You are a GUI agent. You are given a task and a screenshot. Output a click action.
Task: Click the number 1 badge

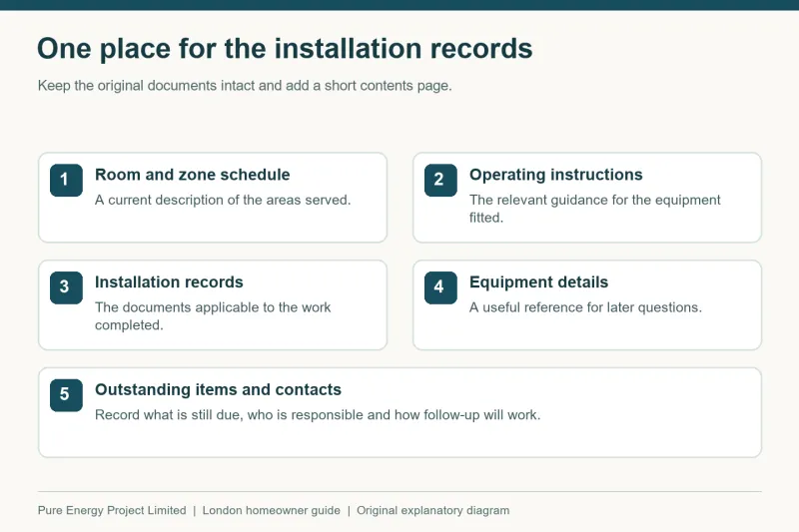pyautogui.click(x=66, y=181)
